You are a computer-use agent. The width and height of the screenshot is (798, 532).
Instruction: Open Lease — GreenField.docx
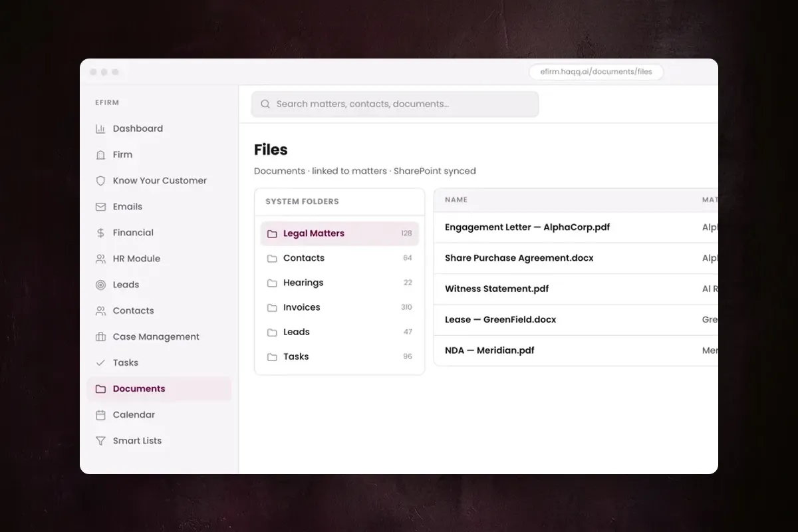(501, 319)
